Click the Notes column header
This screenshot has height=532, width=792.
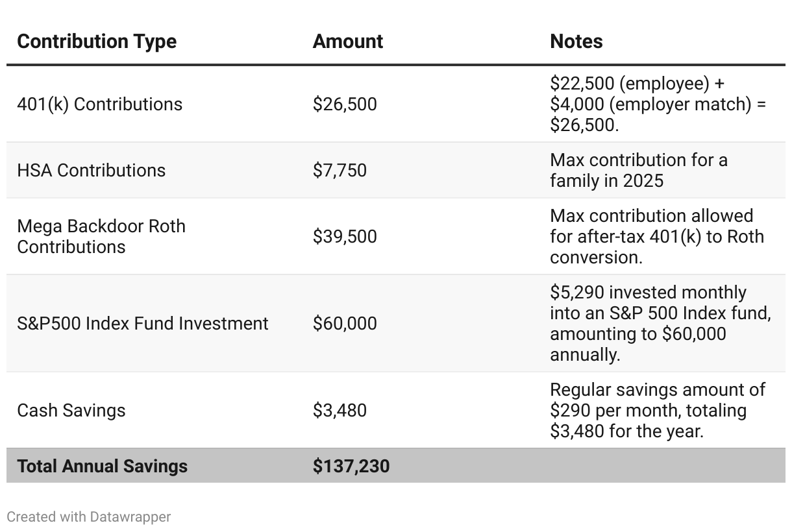(x=576, y=42)
